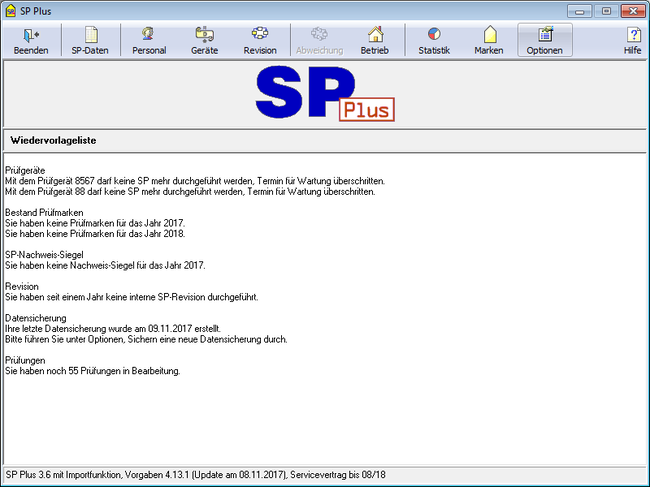
Task: Open the Revision toolbar icon
Action: coord(260,35)
